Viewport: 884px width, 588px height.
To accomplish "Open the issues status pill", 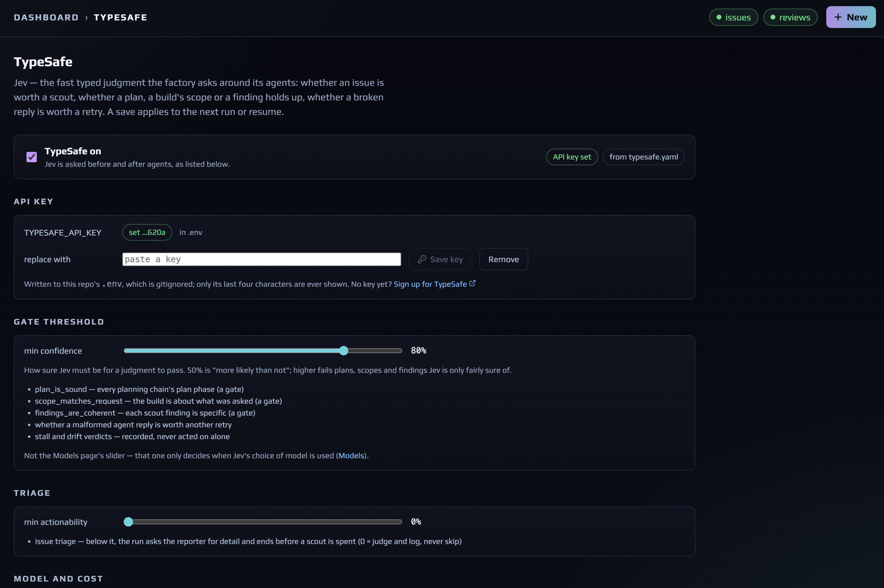I will 734,17.
